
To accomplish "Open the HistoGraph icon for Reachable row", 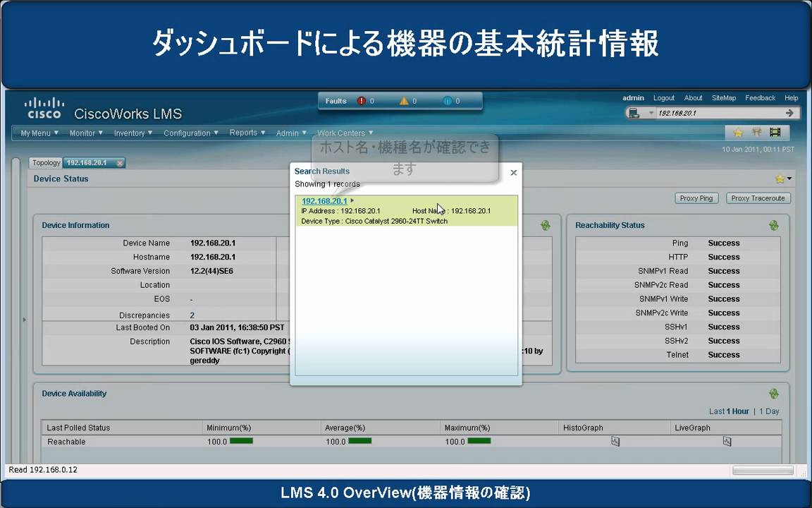I will [615, 442].
